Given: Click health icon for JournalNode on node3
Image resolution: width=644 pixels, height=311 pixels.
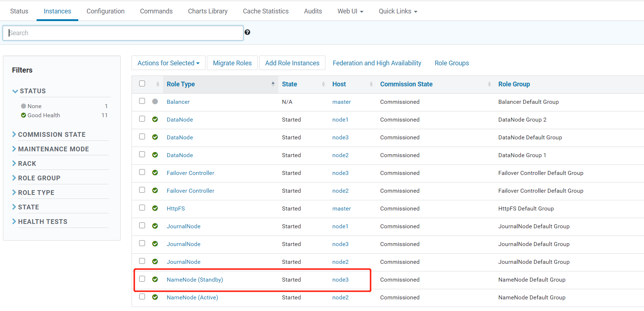Looking at the screenshot, I should click(155, 244).
